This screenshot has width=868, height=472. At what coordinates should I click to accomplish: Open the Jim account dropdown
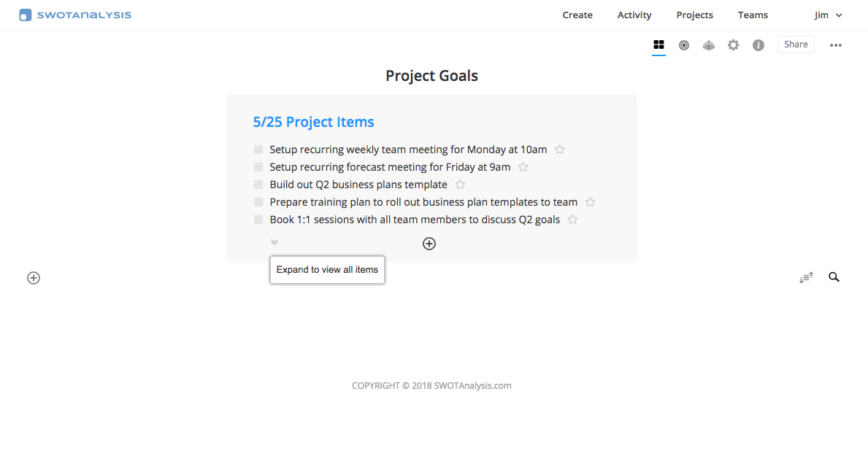pos(828,15)
